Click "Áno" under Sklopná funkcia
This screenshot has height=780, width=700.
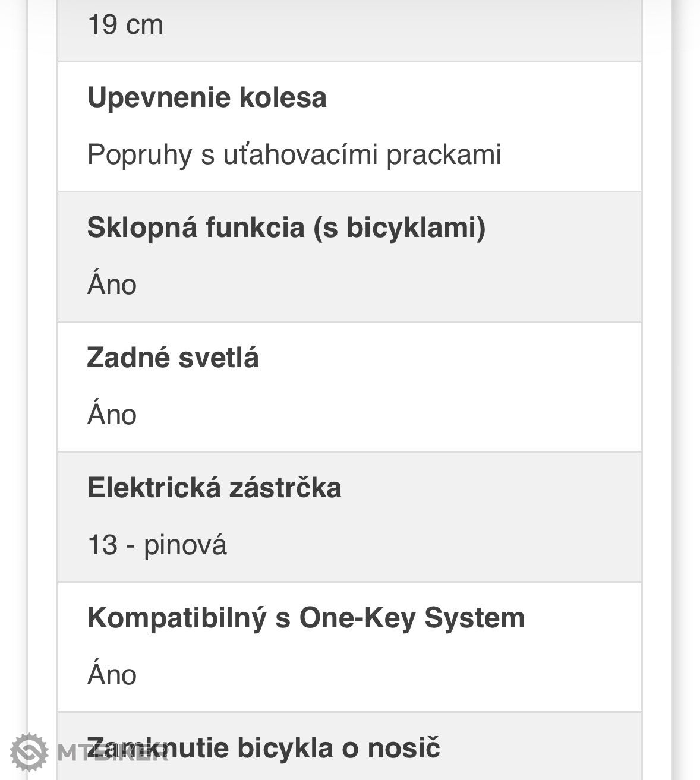coord(112,285)
